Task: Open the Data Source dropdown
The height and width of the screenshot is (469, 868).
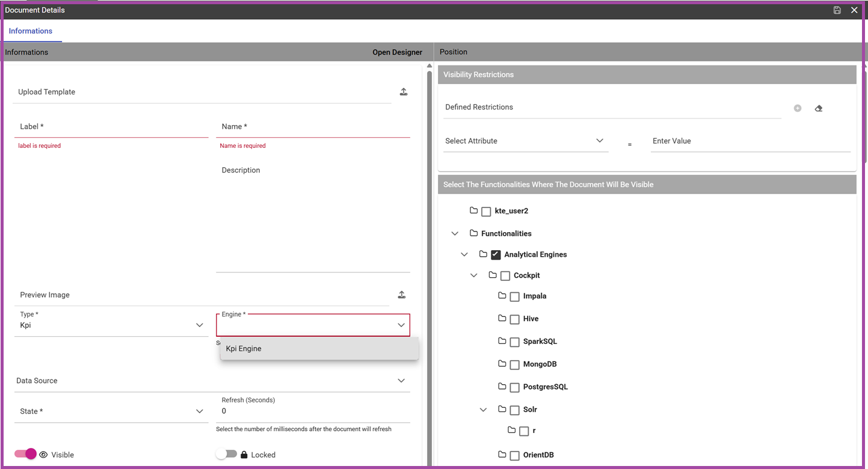Action: pyautogui.click(x=212, y=381)
